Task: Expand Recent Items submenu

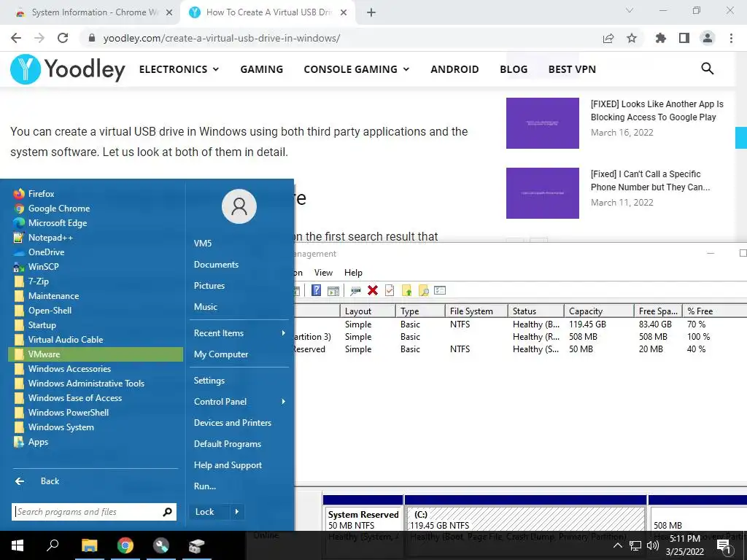Action: pyautogui.click(x=239, y=333)
